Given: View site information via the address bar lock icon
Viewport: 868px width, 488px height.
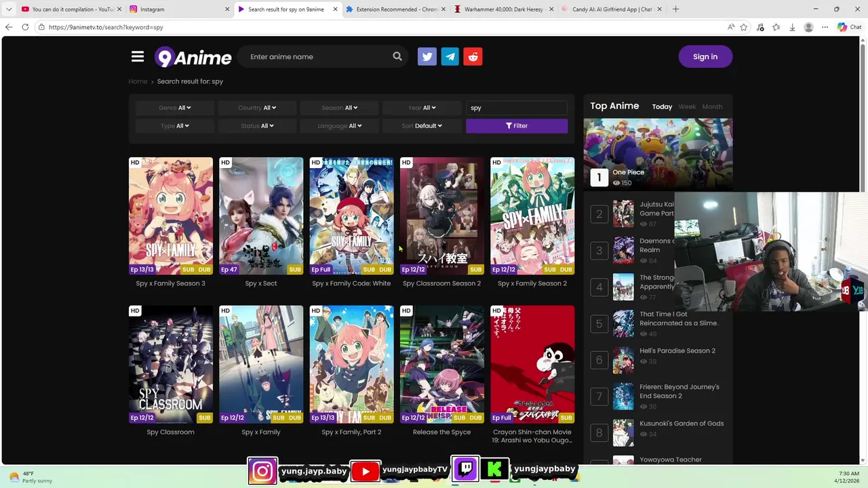Looking at the screenshot, I should (x=41, y=27).
